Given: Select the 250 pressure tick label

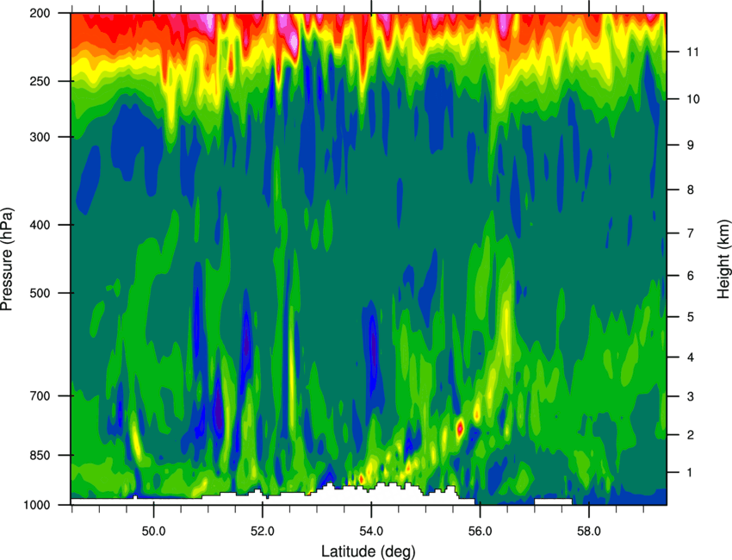Looking at the screenshot, I should click(40, 81).
